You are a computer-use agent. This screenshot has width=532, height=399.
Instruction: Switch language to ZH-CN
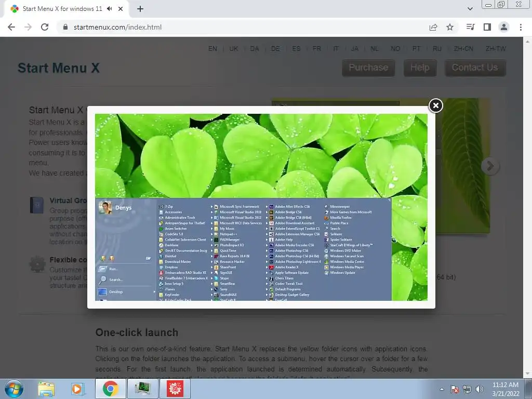tap(463, 48)
